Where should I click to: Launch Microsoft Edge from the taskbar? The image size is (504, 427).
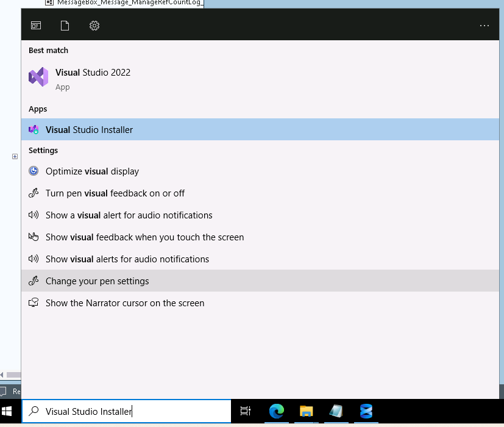(x=277, y=411)
